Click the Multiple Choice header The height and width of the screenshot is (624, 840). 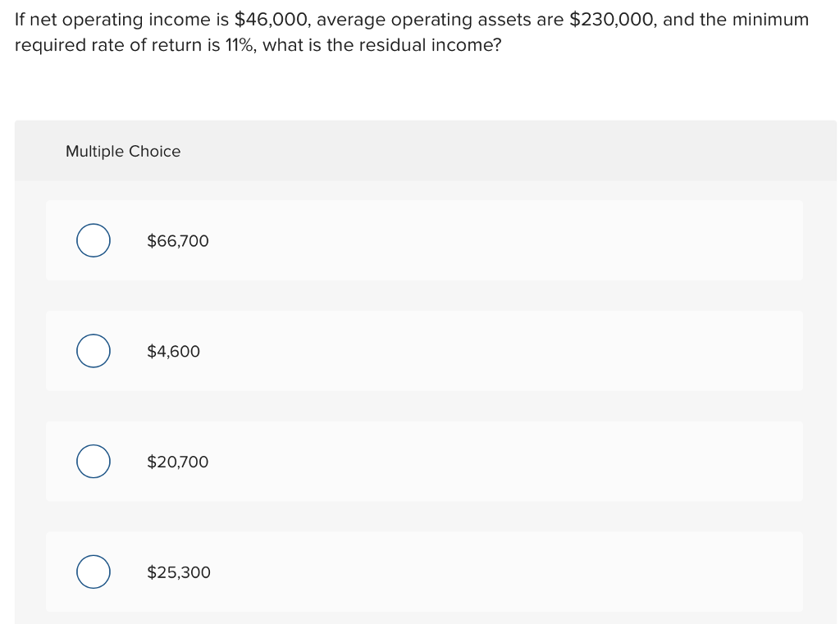(122, 151)
